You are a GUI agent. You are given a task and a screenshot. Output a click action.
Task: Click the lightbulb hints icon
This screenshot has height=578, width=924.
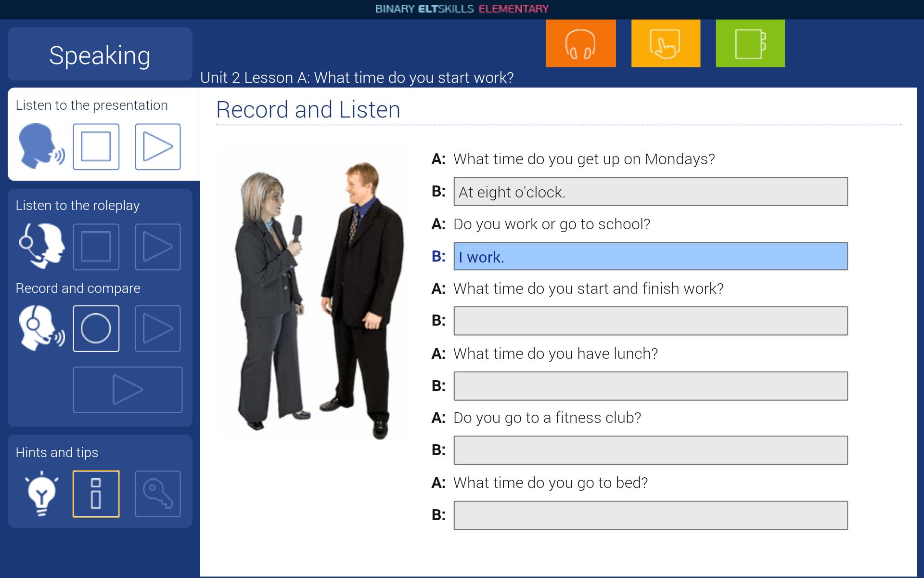point(42,494)
